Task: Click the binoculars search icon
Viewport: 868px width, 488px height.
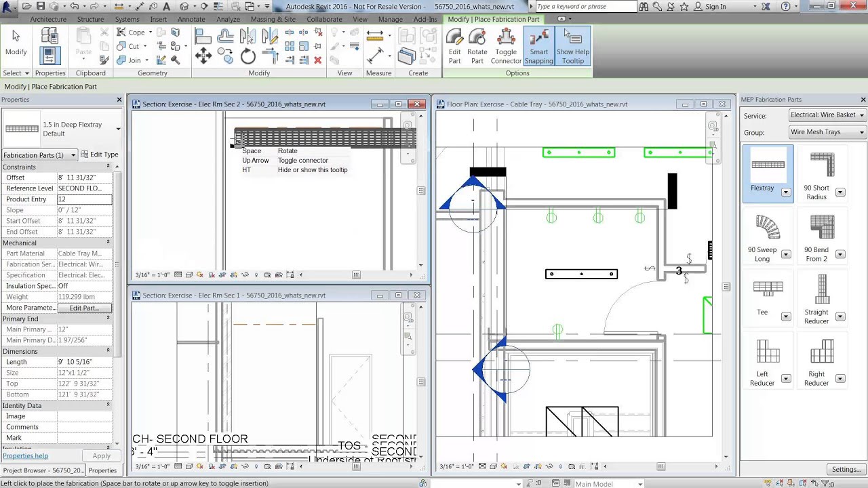Action: (644, 7)
